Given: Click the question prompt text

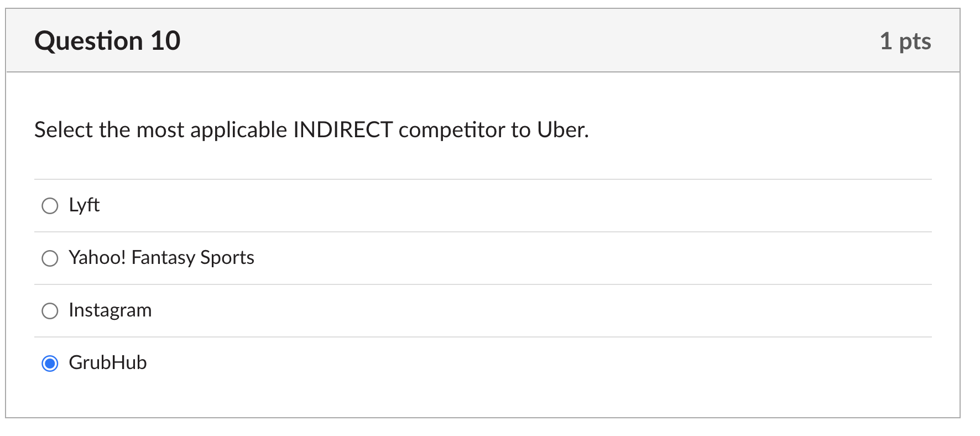Looking at the screenshot, I should pos(311,129).
